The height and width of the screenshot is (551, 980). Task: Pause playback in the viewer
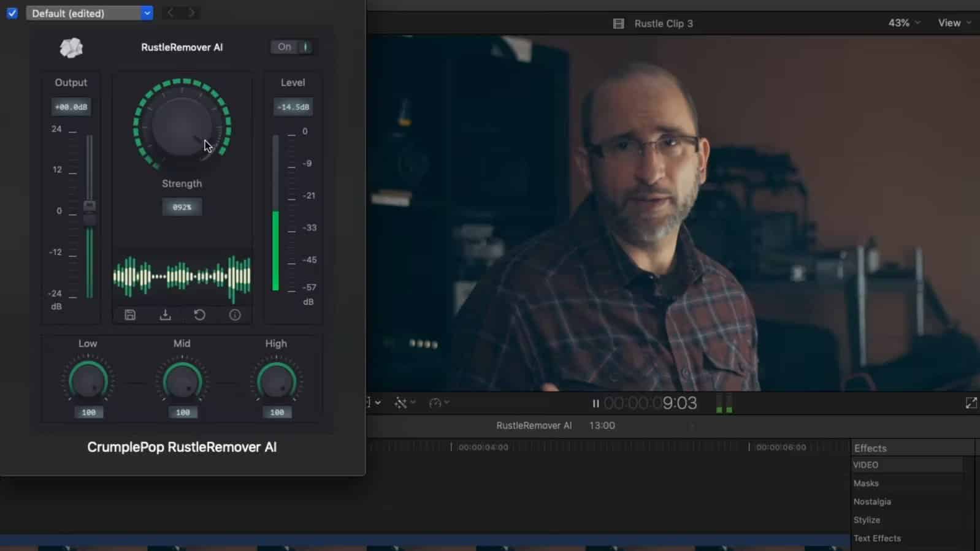click(595, 403)
